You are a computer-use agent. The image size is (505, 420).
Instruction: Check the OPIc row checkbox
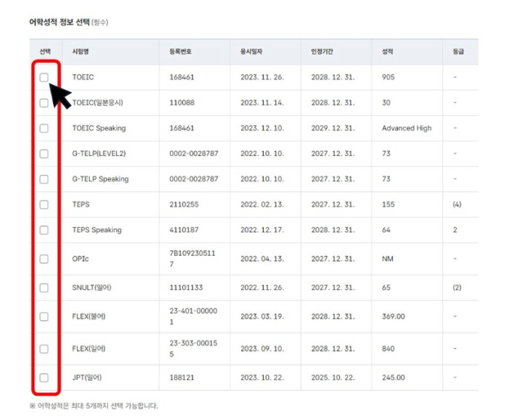pyautogui.click(x=44, y=259)
